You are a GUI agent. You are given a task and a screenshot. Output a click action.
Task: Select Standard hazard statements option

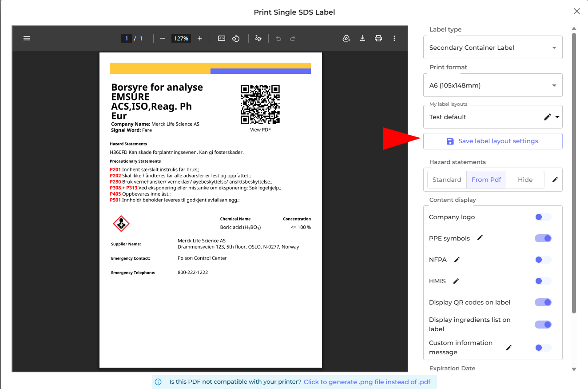[447, 180]
